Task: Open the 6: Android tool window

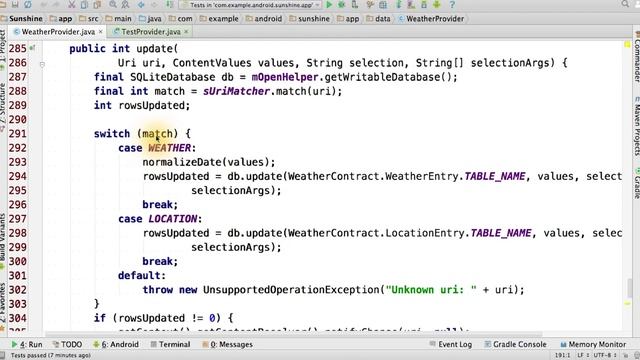Action: pos(116,344)
